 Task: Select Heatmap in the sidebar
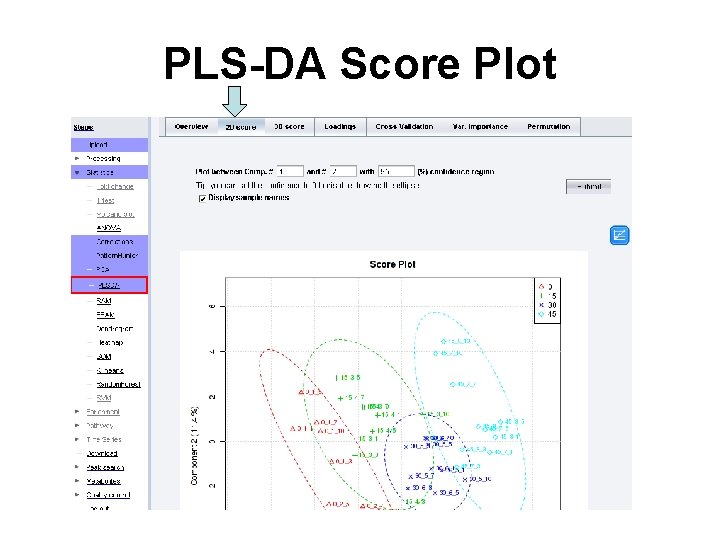[111, 343]
